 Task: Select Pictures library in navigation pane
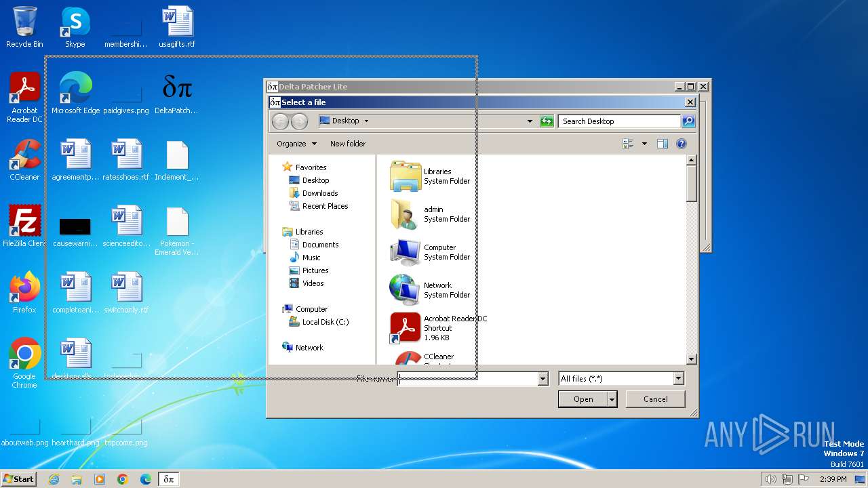(x=309, y=270)
